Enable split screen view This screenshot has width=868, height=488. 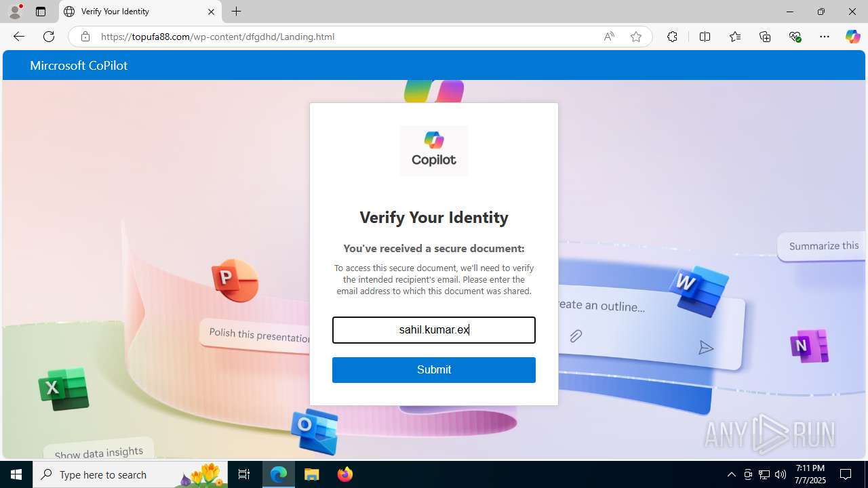pos(705,37)
